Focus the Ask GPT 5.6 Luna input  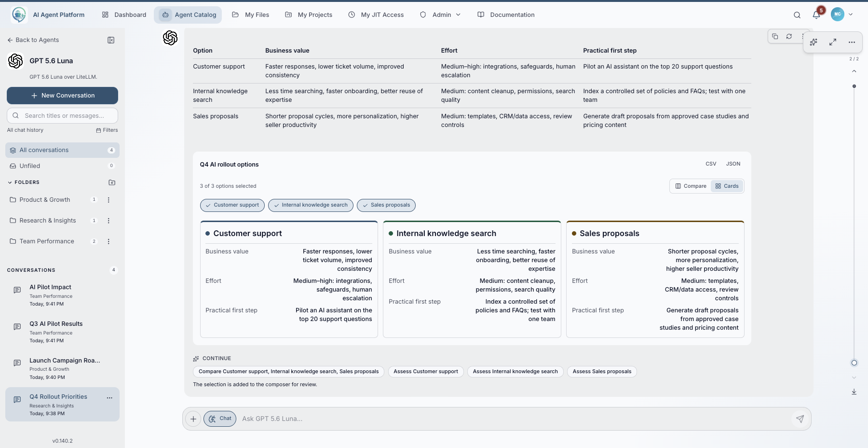pos(514,419)
